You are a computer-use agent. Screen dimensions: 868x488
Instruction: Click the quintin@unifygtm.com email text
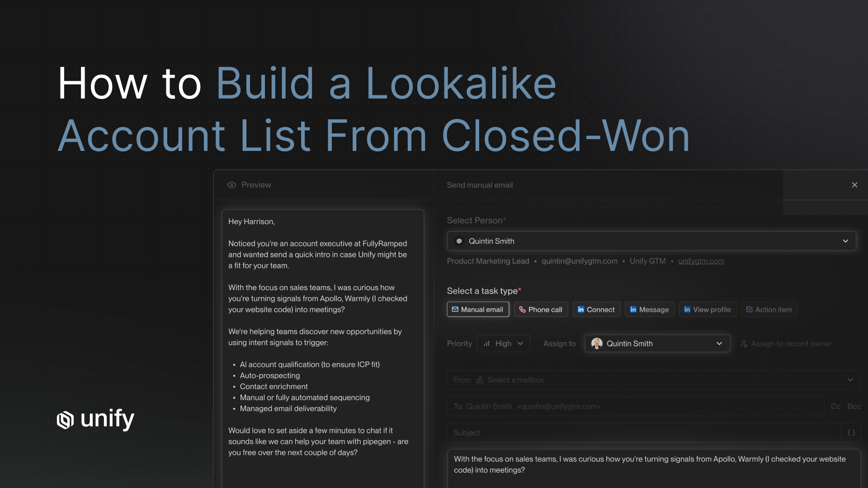click(x=580, y=261)
